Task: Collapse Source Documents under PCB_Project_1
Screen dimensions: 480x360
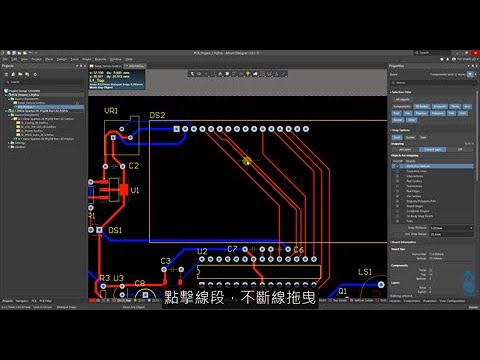Action: (9, 99)
